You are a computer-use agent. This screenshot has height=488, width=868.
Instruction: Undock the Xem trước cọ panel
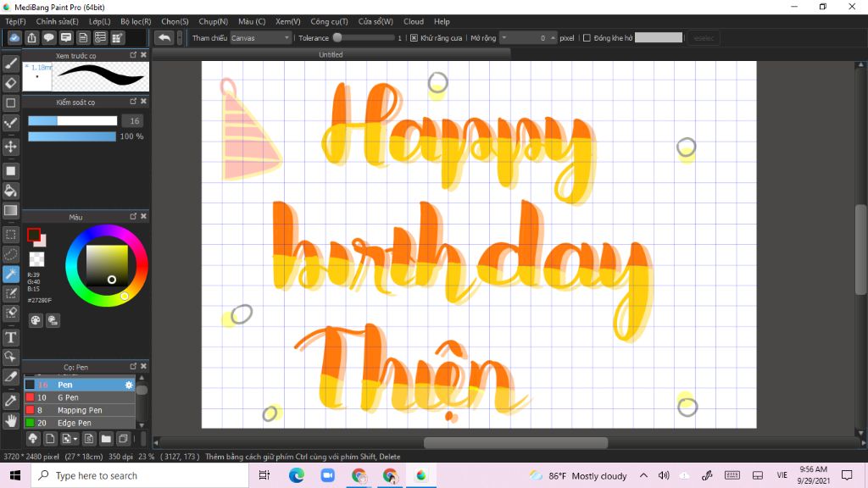tap(133, 55)
